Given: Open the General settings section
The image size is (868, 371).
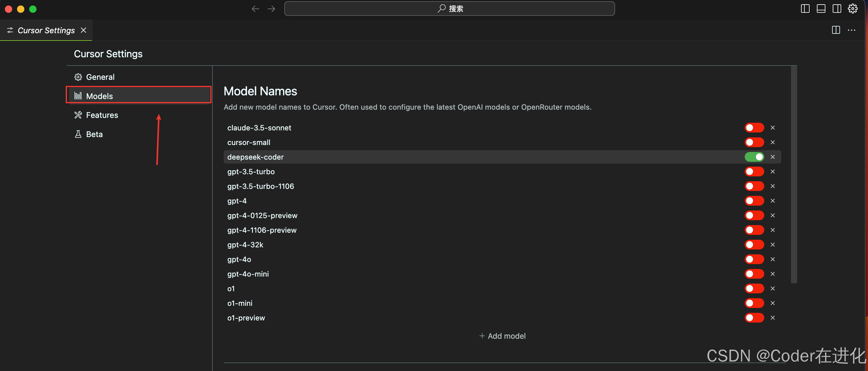Looking at the screenshot, I should tap(100, 77).
